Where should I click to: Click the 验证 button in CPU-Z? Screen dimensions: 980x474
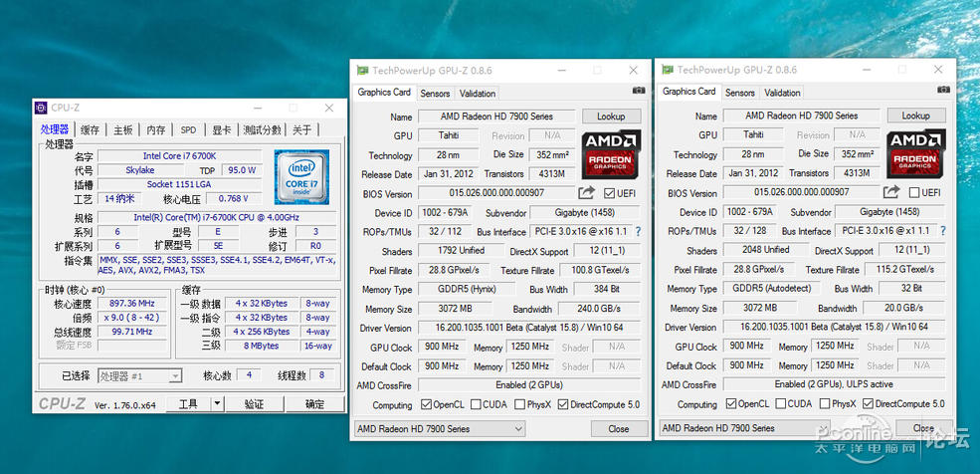[253, 404]
